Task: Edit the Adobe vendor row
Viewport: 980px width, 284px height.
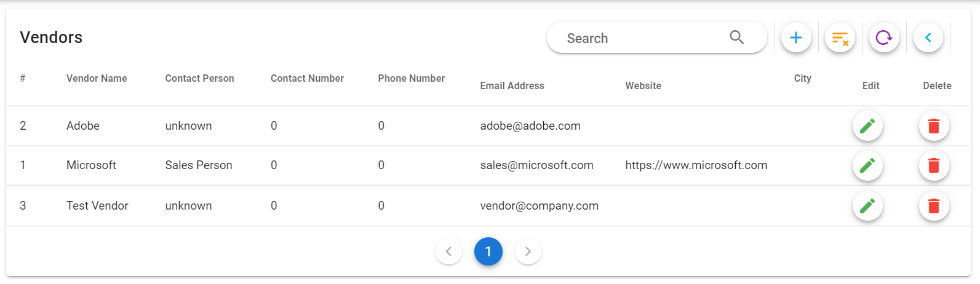Action: 867,126
